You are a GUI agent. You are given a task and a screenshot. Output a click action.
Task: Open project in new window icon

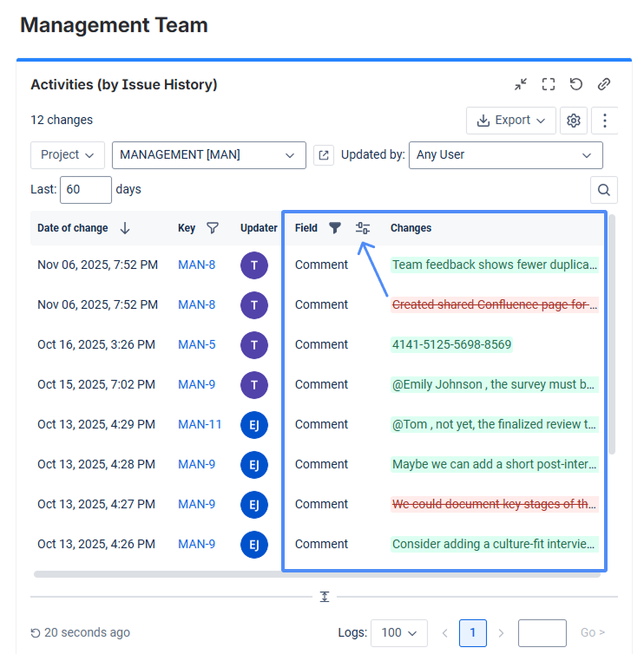click(324, 155)
